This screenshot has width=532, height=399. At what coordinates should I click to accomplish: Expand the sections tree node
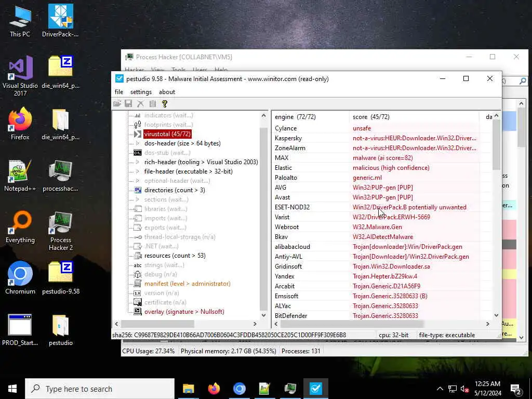[x=137, y=199]
